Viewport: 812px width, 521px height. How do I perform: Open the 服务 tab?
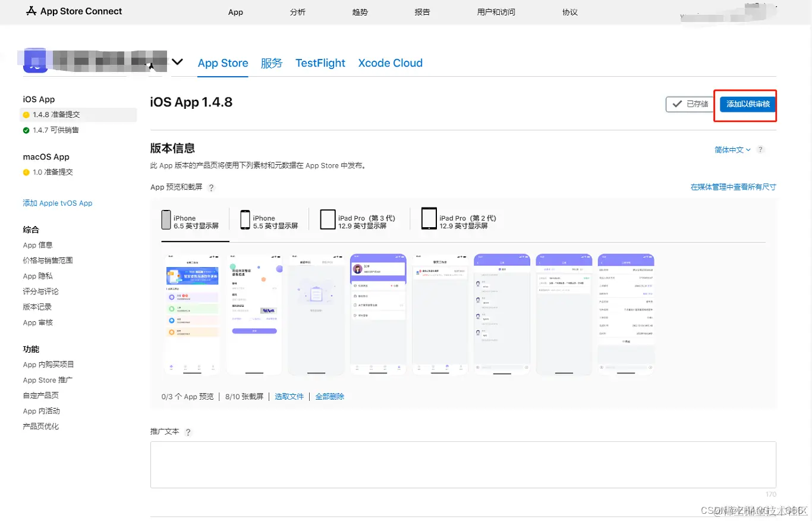[272, 63]
